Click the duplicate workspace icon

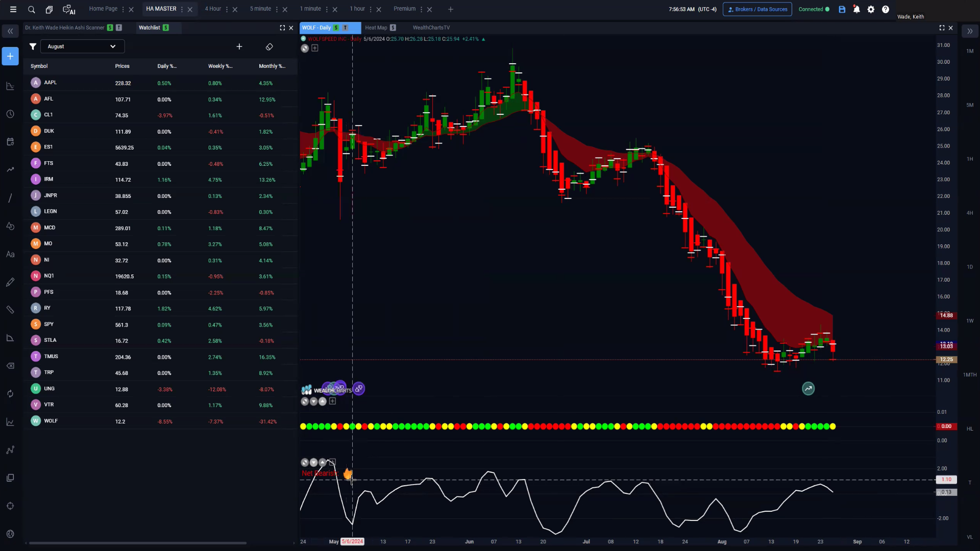click(x=49, y=9)
